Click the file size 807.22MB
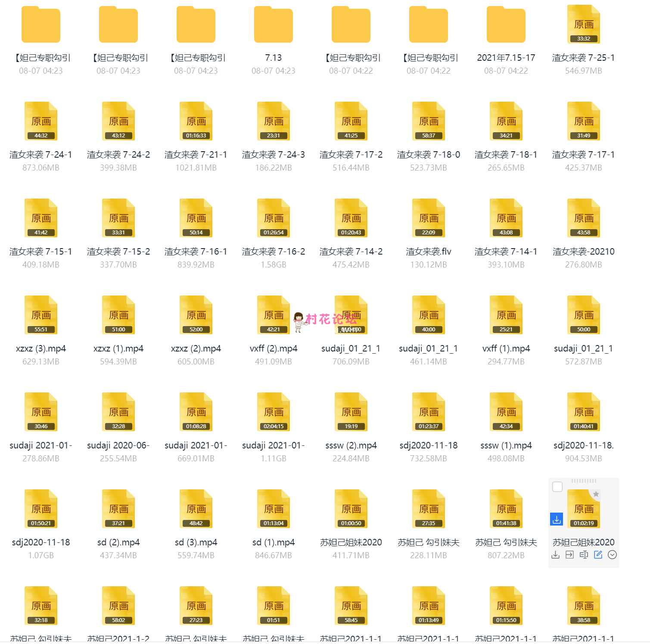The height and width of the screenshot is (644, 650). pos(506,555)
